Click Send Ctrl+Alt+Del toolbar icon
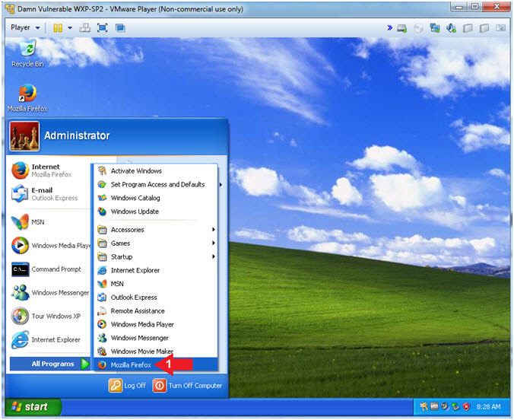The height and width of the screenshot is (420, 514). tap(85, 28)
